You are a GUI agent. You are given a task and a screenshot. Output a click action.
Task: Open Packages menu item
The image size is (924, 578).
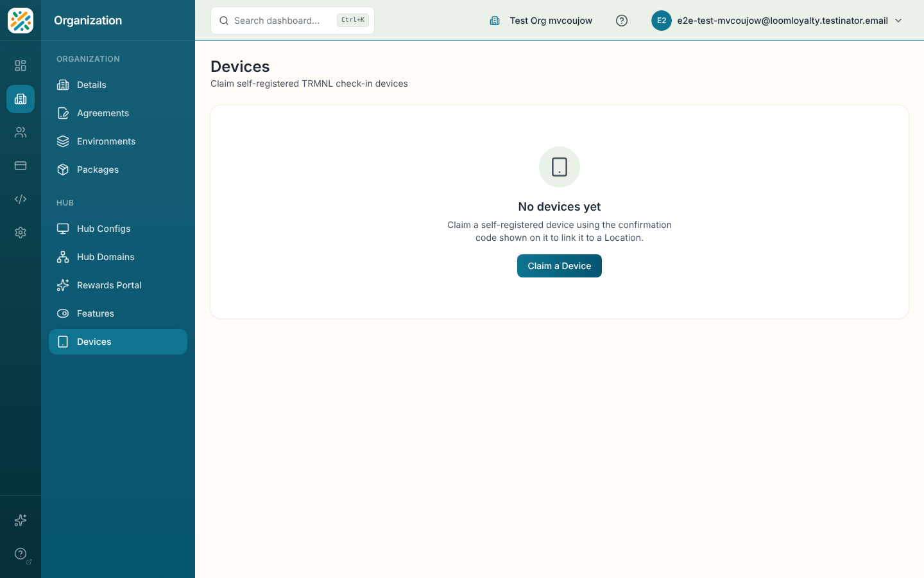(118, 170)
